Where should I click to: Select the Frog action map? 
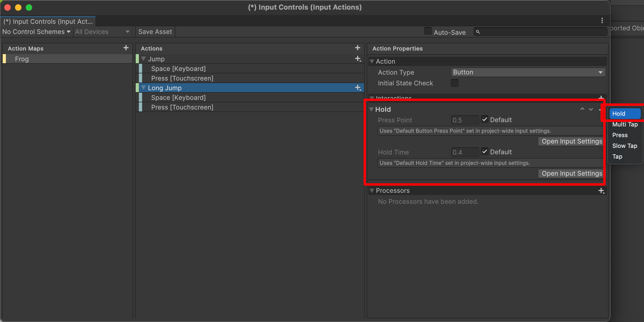click(x=68, y=59)
